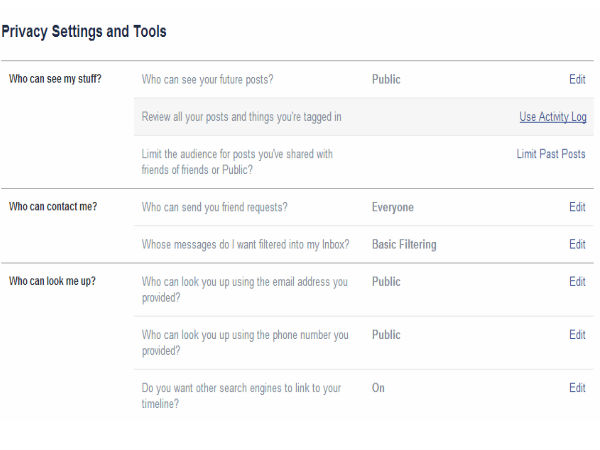Click 'Review all your posts and things you're tagged in'

tap(241, 117)
